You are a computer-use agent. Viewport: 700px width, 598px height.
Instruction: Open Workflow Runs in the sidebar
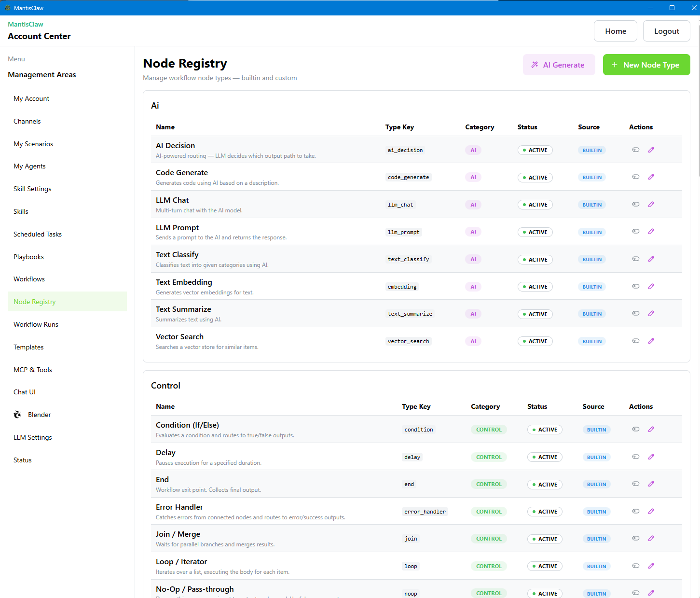[36, 324]
